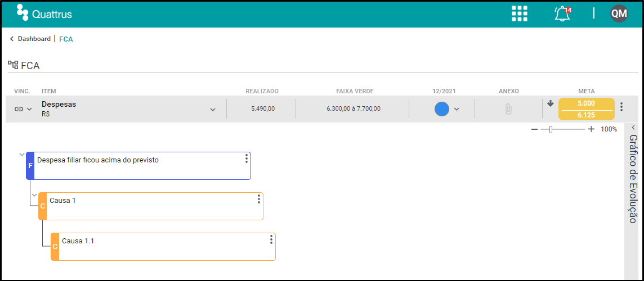Expand the Despesas item dropdown arrow

pyautogui.click(x=213, y=110)
